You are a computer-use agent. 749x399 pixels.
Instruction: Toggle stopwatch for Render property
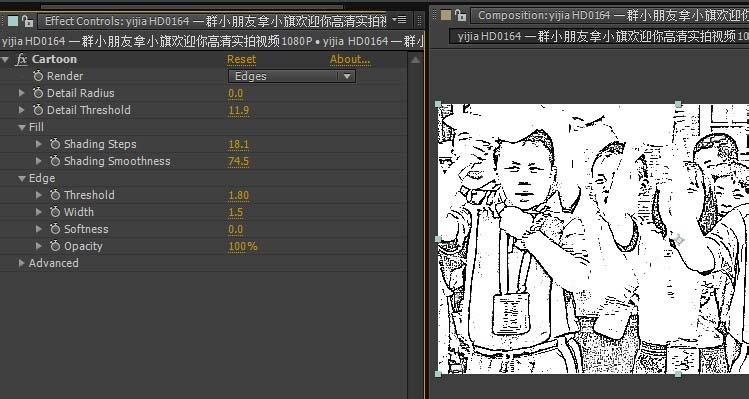[x=38, y=76]
